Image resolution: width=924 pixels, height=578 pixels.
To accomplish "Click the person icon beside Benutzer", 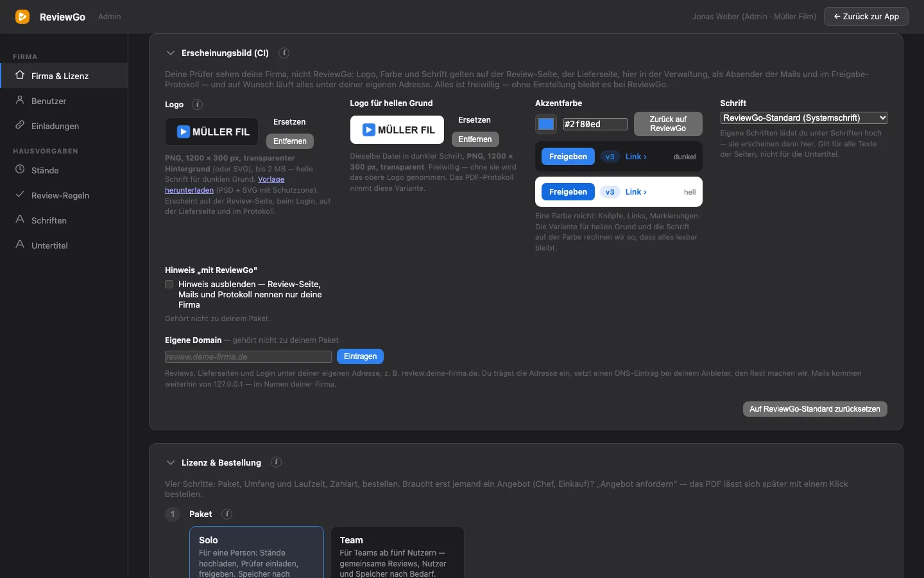I will coord(20,100).
